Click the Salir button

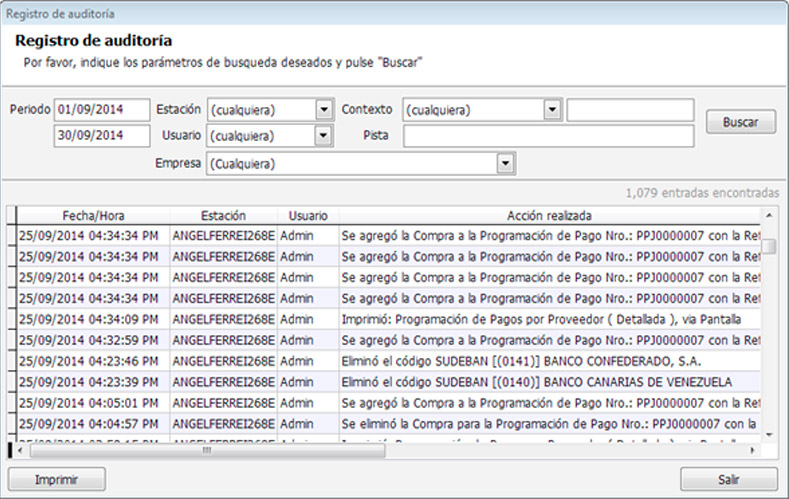coord(728,480)
